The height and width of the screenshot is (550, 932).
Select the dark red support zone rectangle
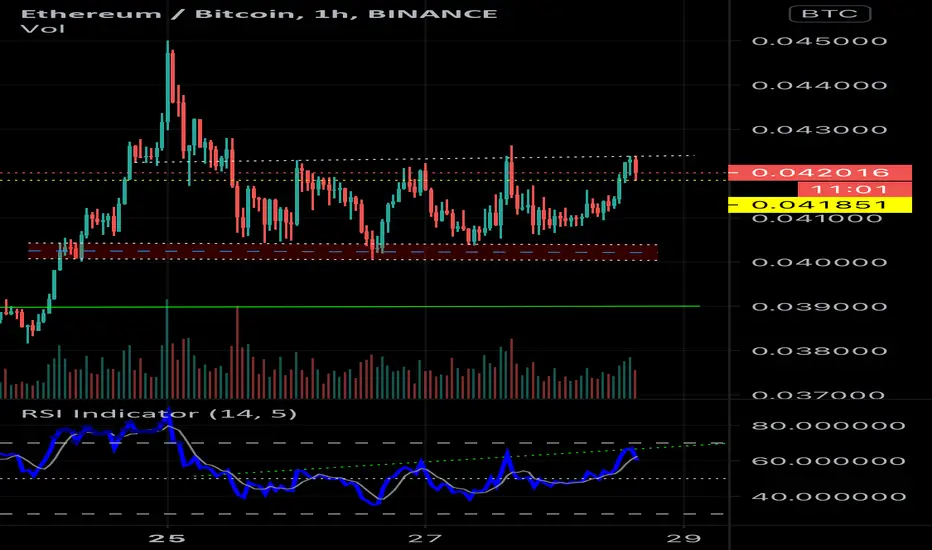click(343, 252)
